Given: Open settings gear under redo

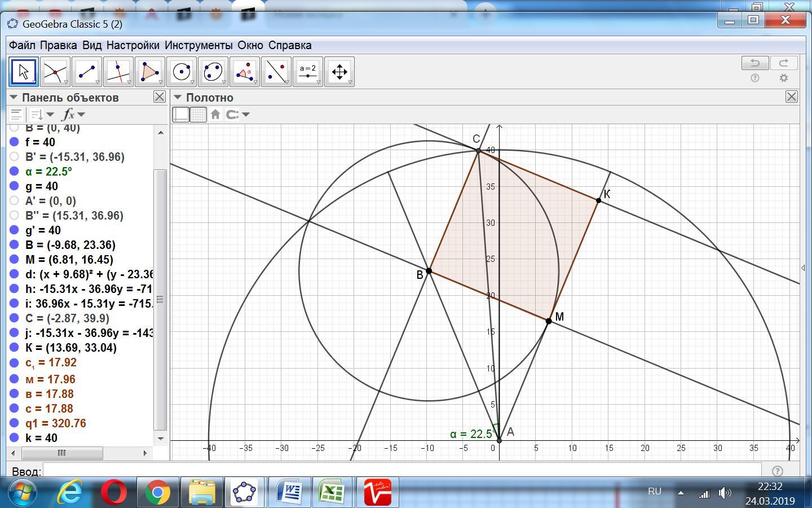Looking at the screenshot, I should 784,78.
